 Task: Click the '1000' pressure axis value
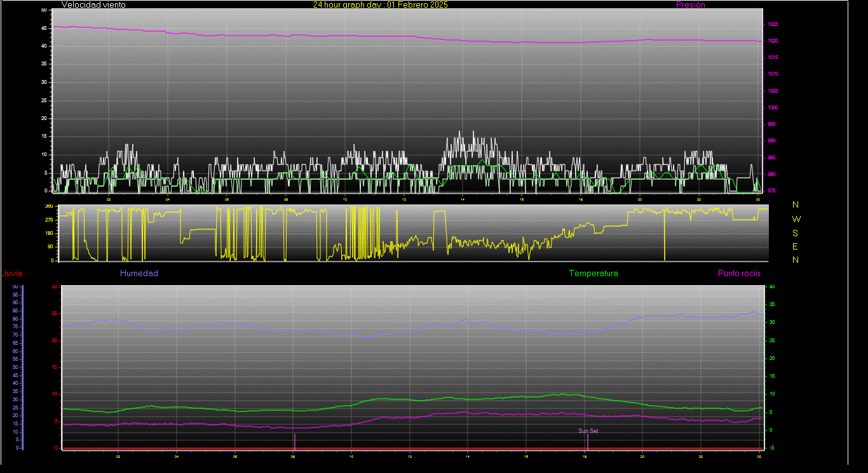pyautogui.click(x=773, y=108)
